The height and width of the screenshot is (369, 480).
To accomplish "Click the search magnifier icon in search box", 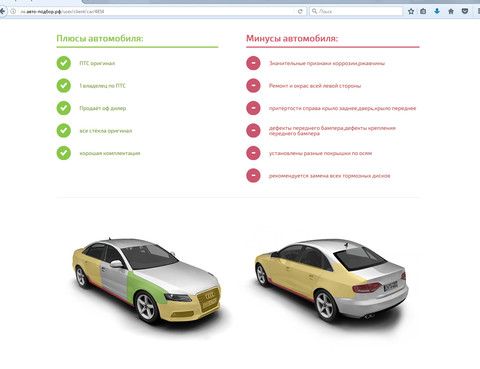I will click(314, 11).
